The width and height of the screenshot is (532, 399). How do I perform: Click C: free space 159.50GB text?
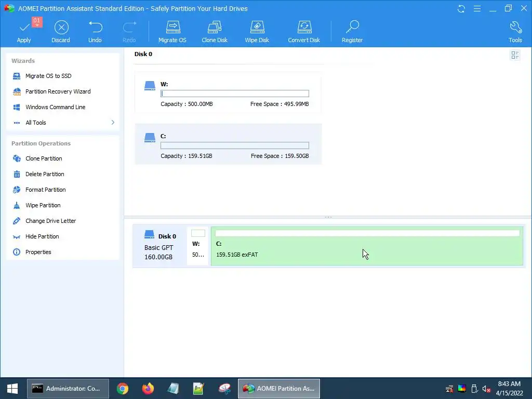tap(280, 156)
